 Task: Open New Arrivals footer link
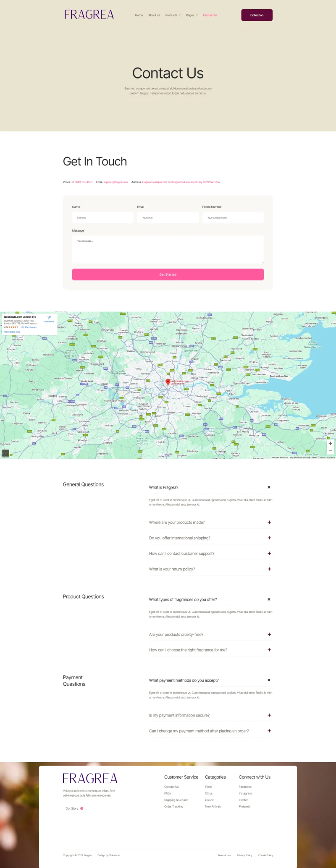(213, 806)
